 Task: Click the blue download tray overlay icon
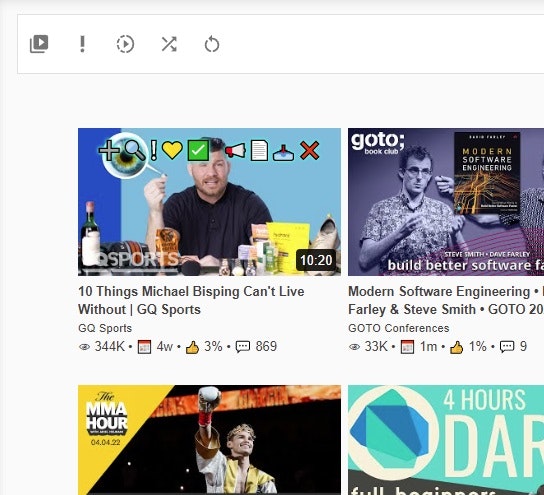[x=283, y=153]
